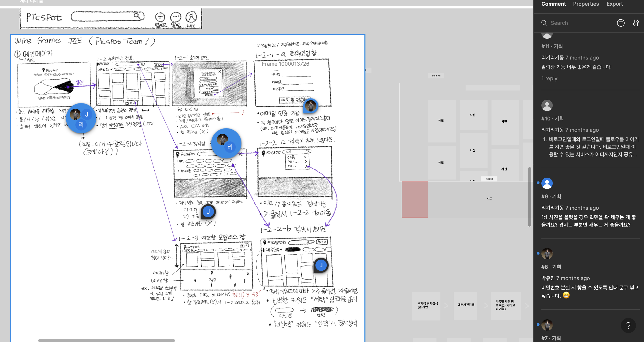This screenshot has height=342, width=644.
Task: Click the magnifier icon beside Search
Action: pyautogui.click(x=544, y=23)
